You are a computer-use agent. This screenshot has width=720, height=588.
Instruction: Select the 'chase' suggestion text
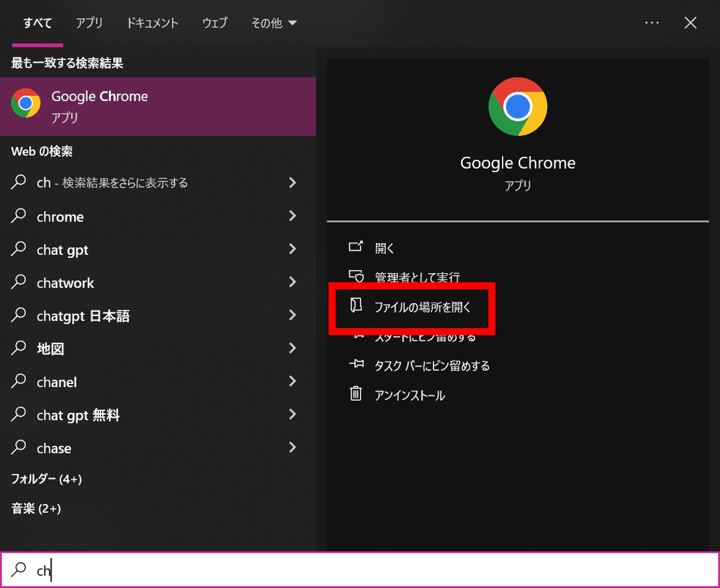(54, 449)
